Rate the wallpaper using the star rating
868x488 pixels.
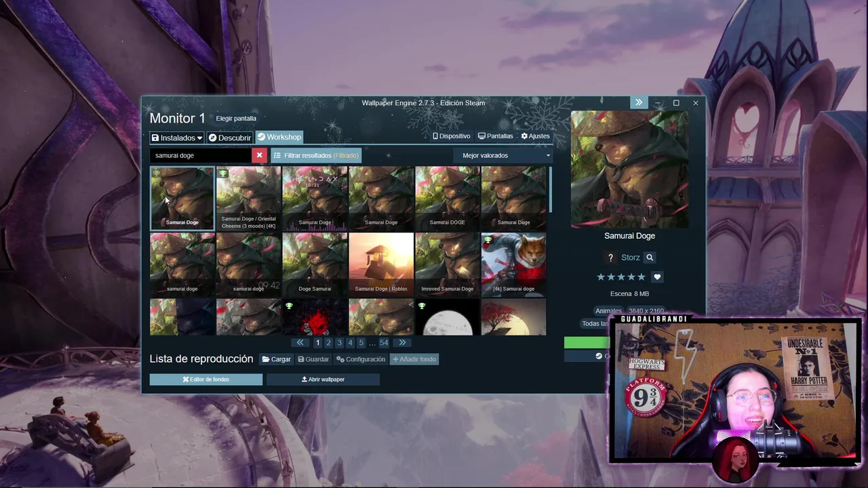coord(620,277)
